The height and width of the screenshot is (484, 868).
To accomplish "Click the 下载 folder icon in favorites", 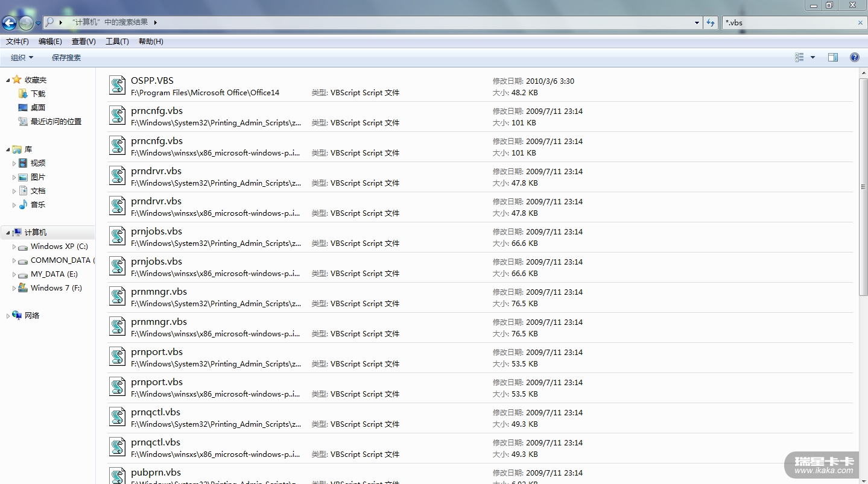I will (x=23, y=93).
